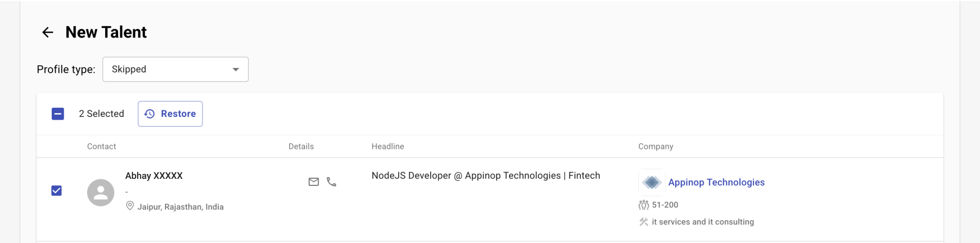Click the Appinop Technologies company logo
Screen dimensions: 980x243
pyautogui.click(x=651, y=182)
